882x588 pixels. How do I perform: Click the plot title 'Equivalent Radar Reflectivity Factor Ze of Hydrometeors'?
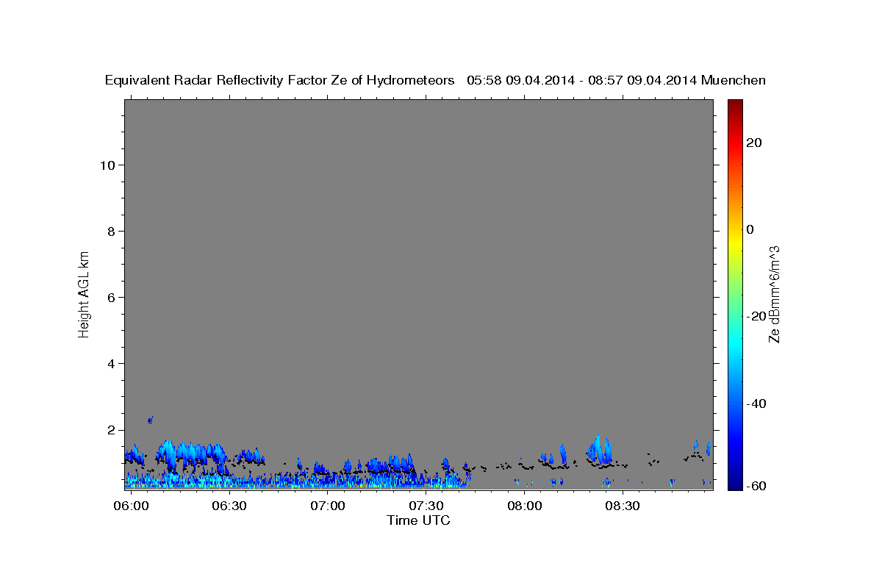279,80
